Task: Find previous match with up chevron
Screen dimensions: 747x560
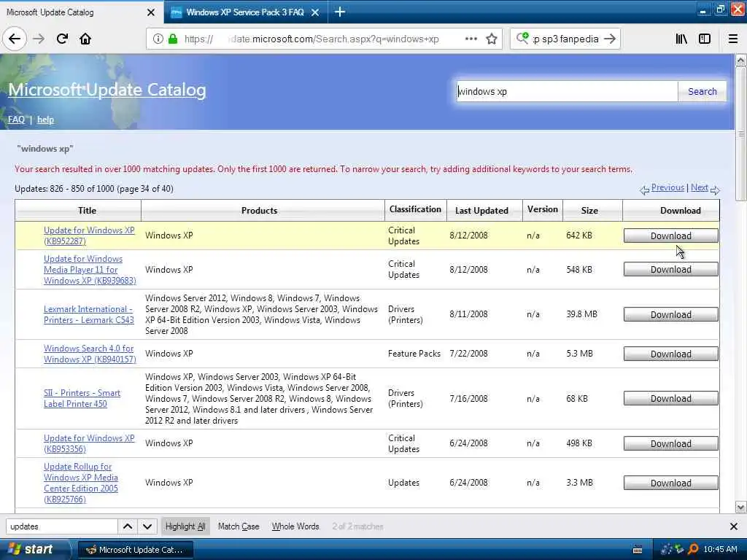Action: (x=128, y=526)
